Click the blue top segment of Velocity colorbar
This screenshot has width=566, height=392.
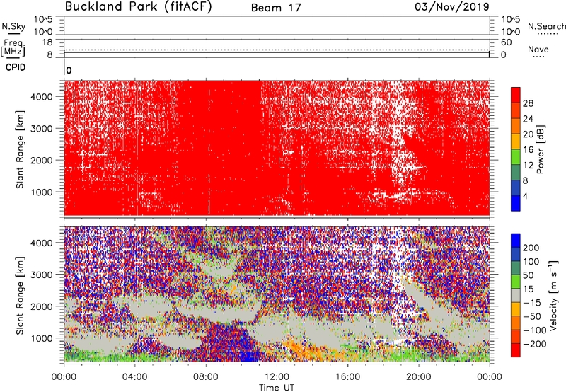(516, 241)
